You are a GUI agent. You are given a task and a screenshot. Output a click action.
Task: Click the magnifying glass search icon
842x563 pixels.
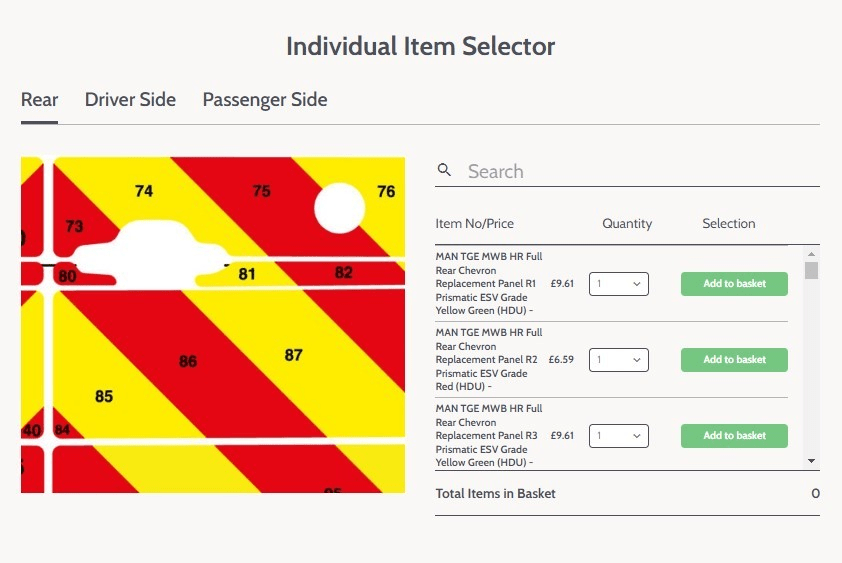[x=444, y=170]
